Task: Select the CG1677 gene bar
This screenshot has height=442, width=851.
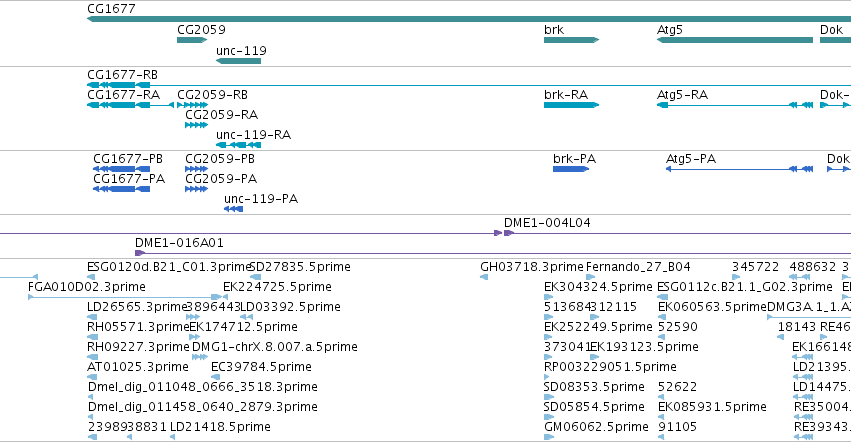Action: (469, 19)
